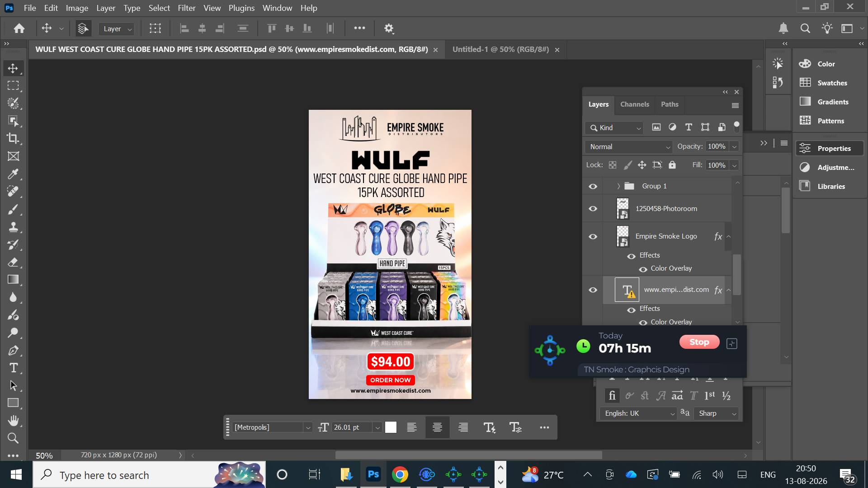Screen dimensions: 868x488
Task: Select the Pen tool
Action: point(13,350)
